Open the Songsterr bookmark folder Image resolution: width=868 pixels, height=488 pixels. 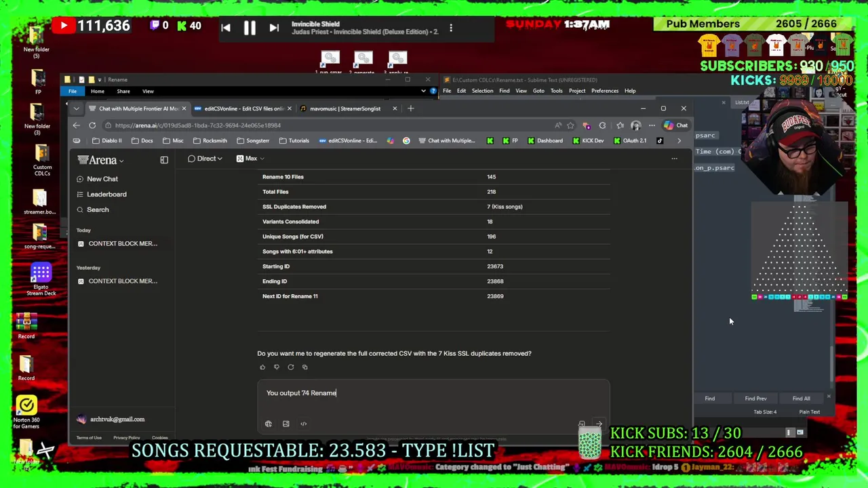(252, 141)
